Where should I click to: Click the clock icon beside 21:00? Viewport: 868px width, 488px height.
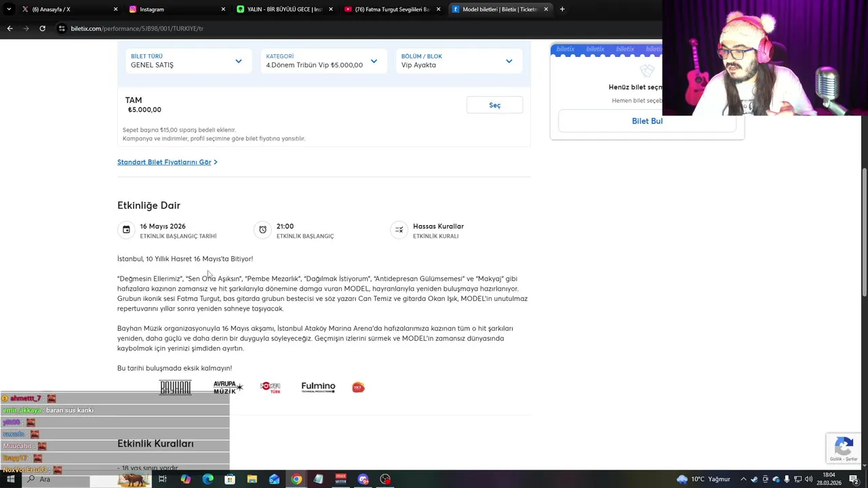click(x=262, y=230)
